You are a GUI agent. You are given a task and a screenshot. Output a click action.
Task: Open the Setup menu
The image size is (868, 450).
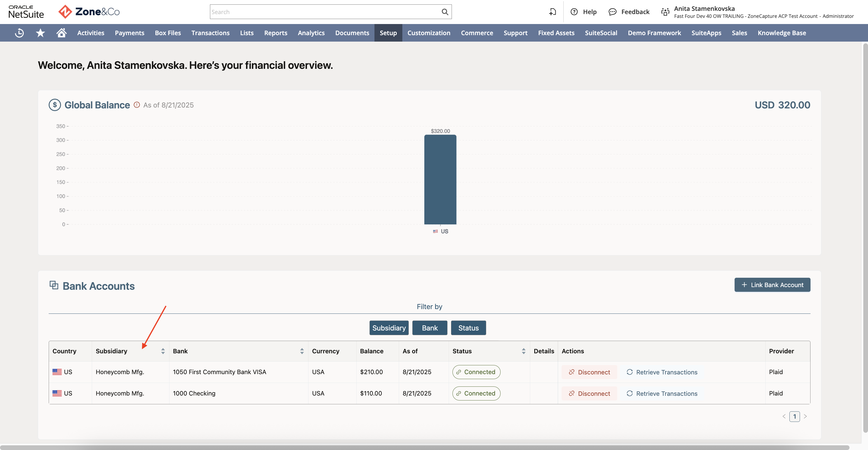pos(388,33)
